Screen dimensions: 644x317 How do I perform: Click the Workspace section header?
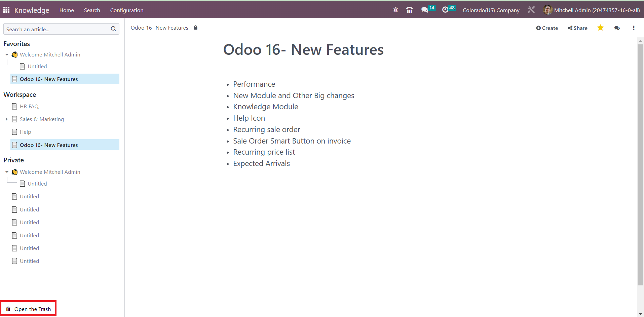click(20, 94)
